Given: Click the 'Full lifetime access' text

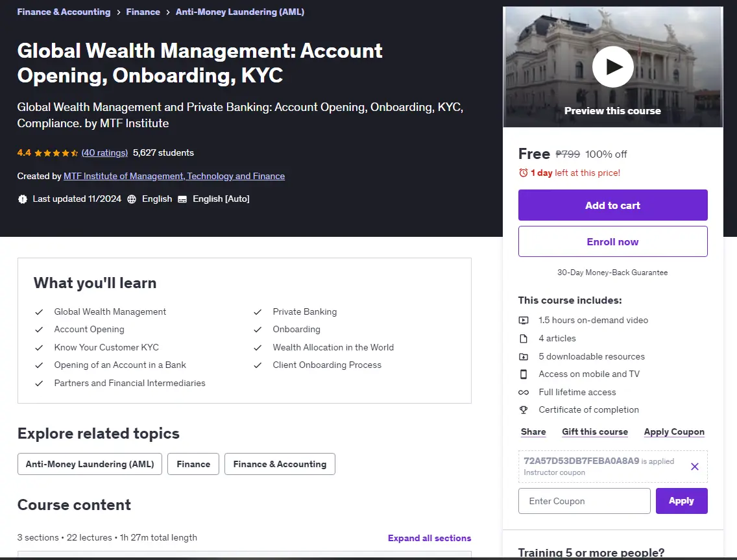Looking at the screenshot, I should pos(577,392).
